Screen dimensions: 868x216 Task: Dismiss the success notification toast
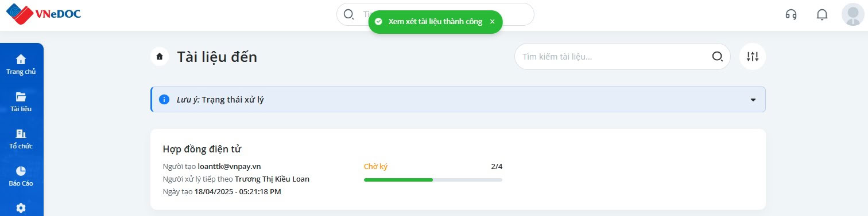[x=492, y=21]
